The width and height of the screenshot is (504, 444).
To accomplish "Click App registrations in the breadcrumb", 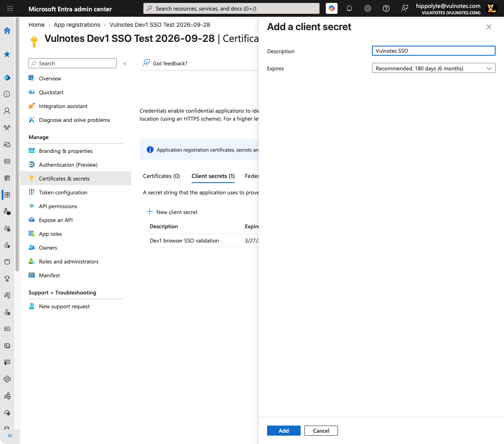I will click(77, 25).
